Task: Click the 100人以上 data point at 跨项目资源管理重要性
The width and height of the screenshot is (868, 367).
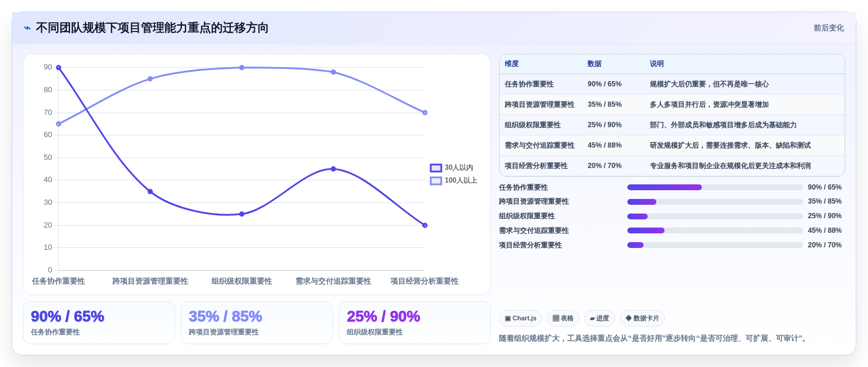Action: coord(150,79)
